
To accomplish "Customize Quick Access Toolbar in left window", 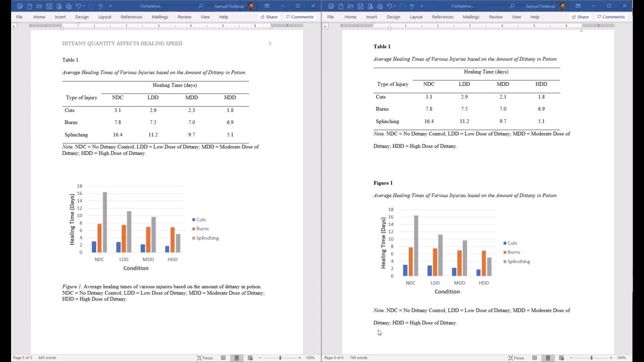I will click(110, 6).
